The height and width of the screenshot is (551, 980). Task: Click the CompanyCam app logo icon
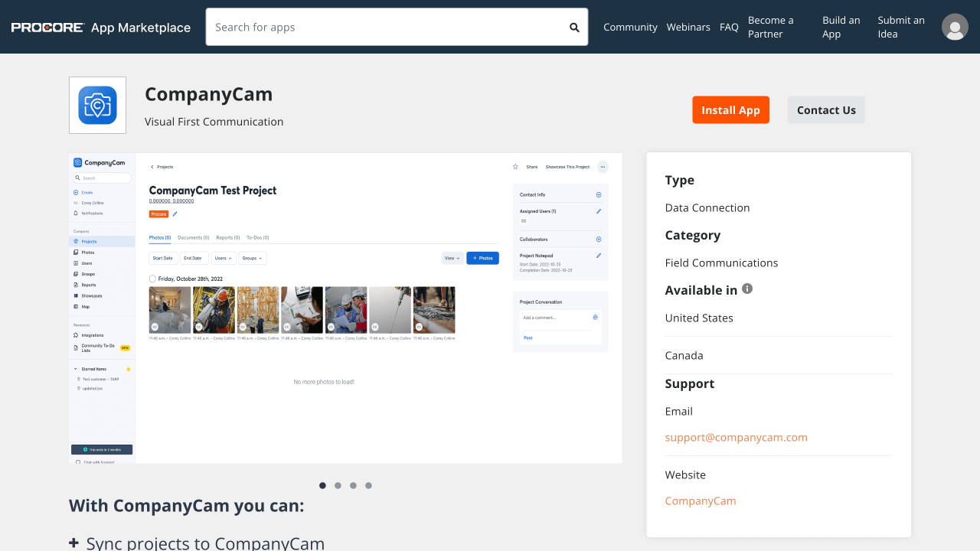[97, 105]
